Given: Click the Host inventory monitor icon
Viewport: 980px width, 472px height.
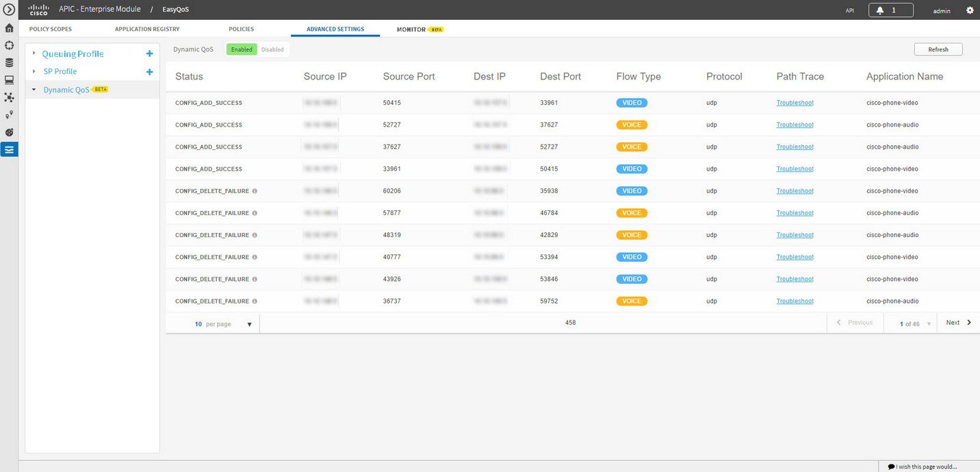Looking at the screenshot, I should 9,79.
